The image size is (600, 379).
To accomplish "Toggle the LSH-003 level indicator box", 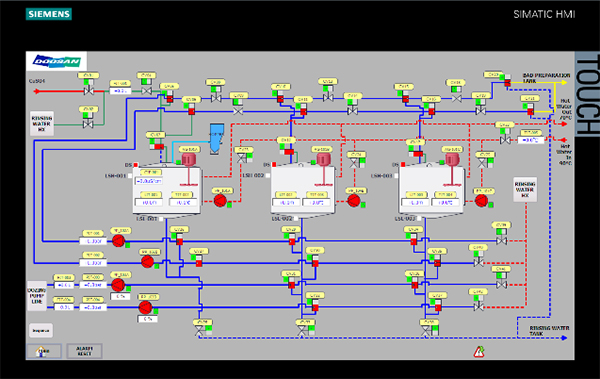I will pos(396,176).
